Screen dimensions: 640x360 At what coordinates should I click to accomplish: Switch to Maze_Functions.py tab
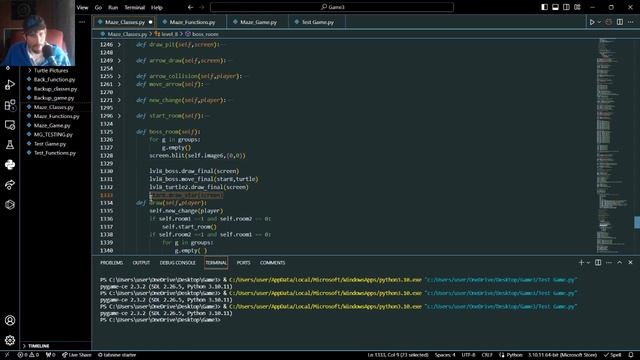click(x=192, y=22)
